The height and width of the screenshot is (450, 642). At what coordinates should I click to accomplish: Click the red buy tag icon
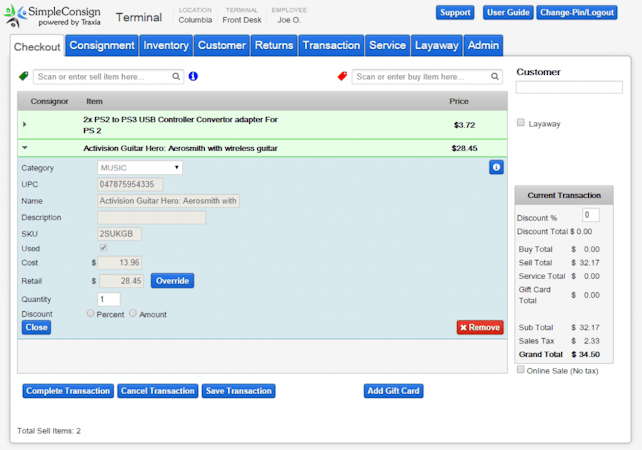pos(342,76)
